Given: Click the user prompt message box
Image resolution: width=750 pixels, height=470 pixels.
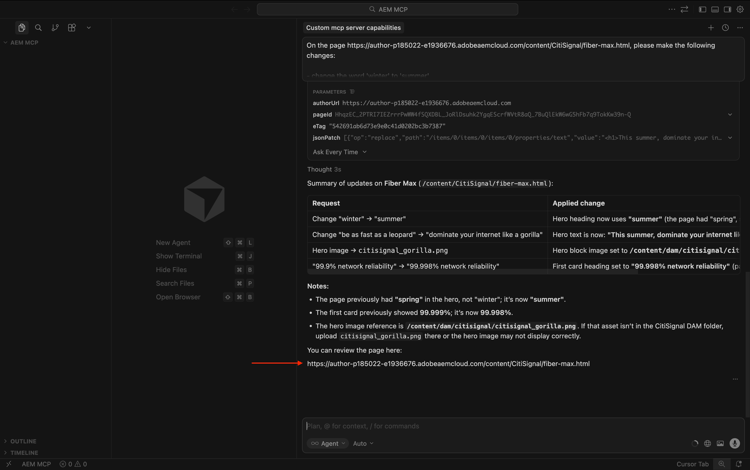Looking at the screenshot, I should point(523,59).
